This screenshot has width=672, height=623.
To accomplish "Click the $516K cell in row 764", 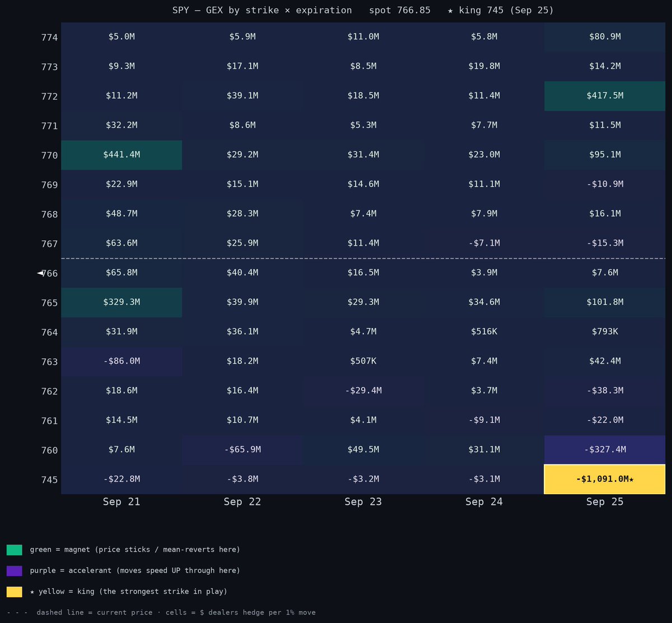I will [x=484, y=332].
